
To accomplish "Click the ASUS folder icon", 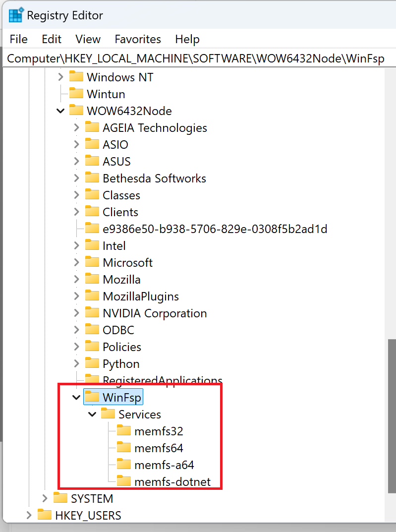I will (92, 161).
